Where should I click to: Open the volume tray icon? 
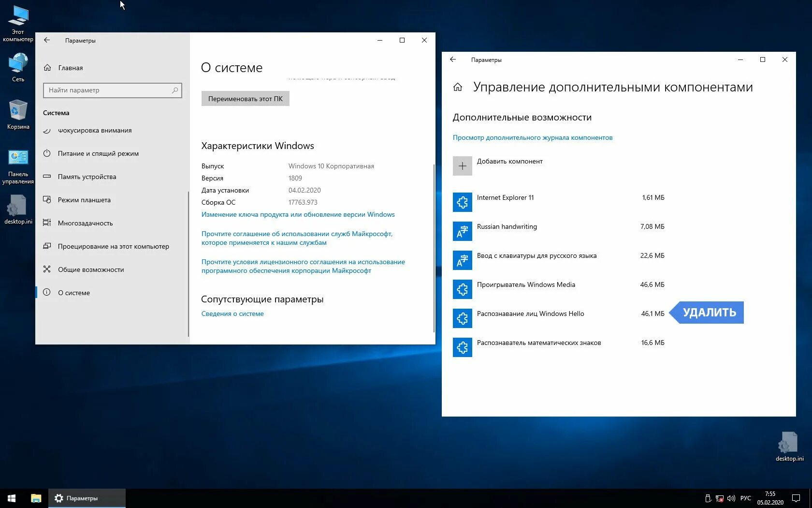coord(731,498)
